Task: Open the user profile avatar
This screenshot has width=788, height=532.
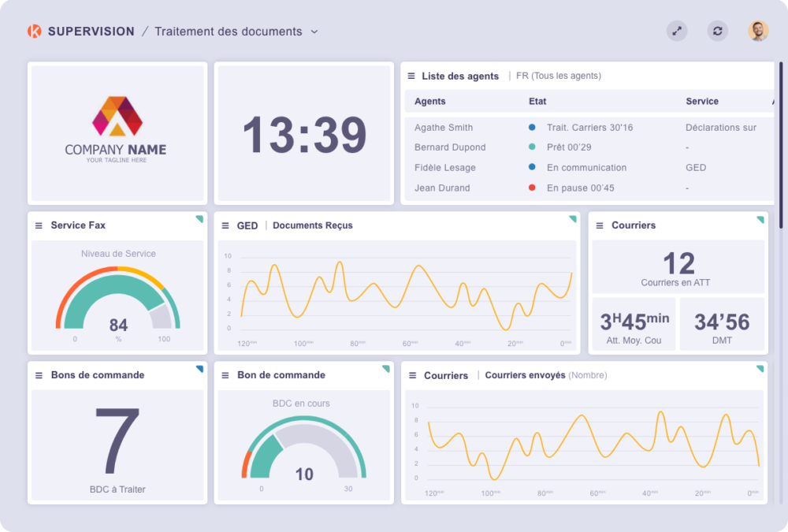Action: (758, 32)
